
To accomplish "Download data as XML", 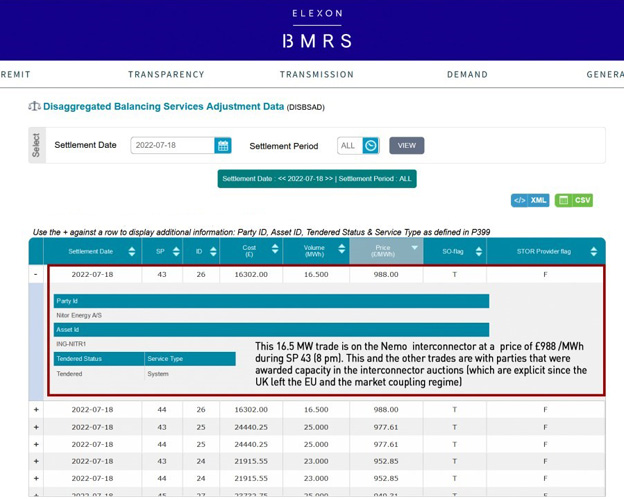I will (x=530, y=200).
